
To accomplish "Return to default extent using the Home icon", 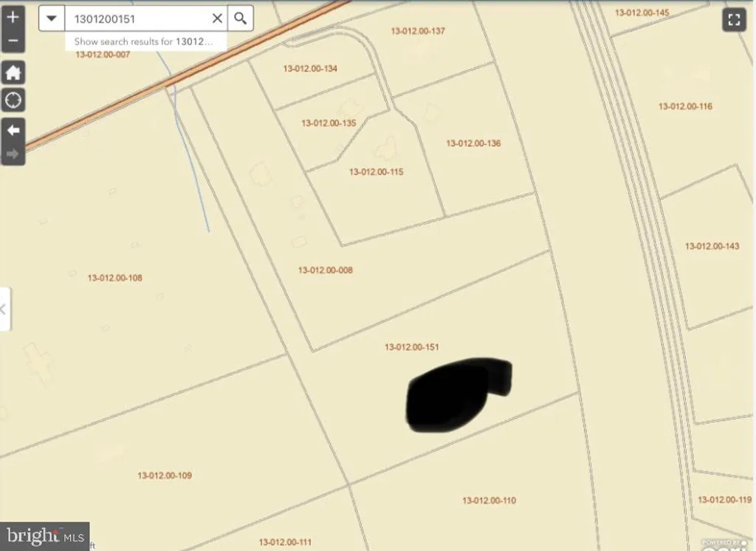I will click(x=13, y=72).
